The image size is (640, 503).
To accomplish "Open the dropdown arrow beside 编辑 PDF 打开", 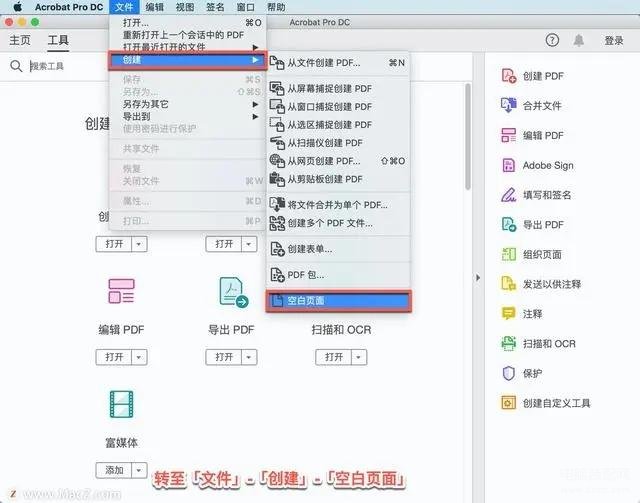I will click(139, 357).
